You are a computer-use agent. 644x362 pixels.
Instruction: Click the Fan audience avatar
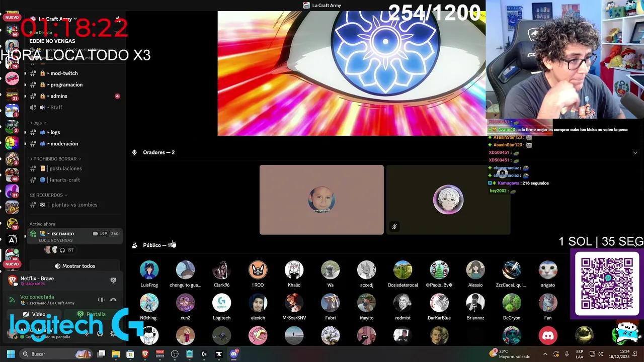[x=547, y=303]
